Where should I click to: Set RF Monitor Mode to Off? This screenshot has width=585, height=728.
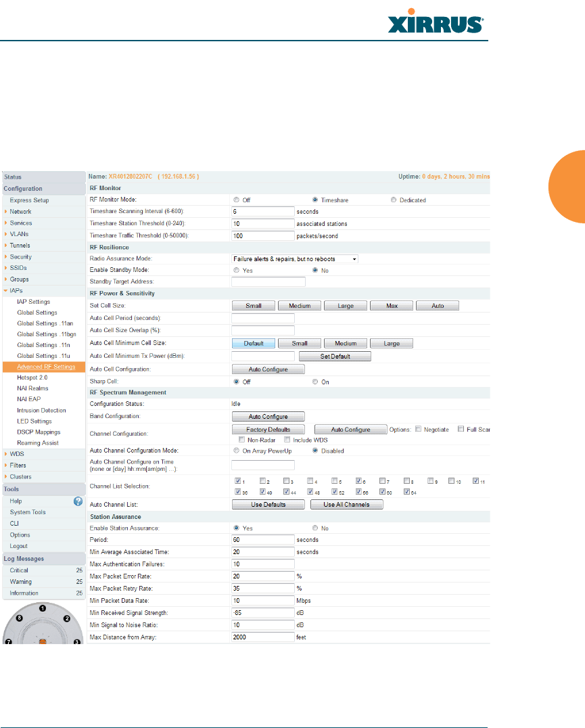(237, 200)
